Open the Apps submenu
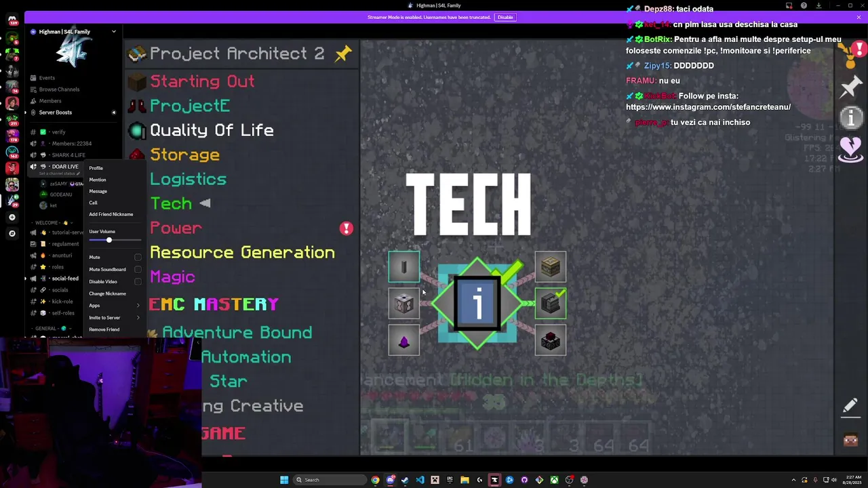 coord(114,306)
